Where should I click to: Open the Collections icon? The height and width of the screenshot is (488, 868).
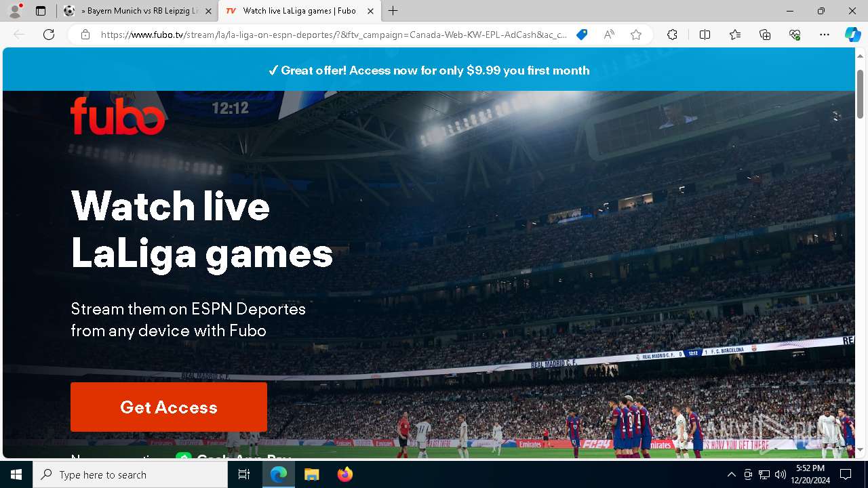point(765,35)
